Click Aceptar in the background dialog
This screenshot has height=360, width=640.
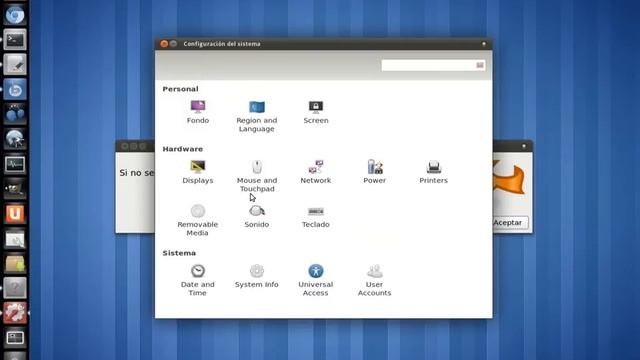coord(508,222)
